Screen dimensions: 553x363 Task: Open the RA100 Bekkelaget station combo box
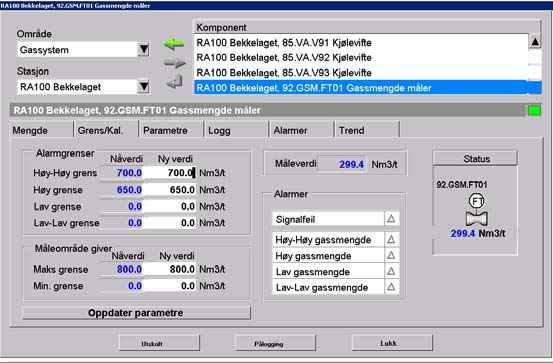83,86
